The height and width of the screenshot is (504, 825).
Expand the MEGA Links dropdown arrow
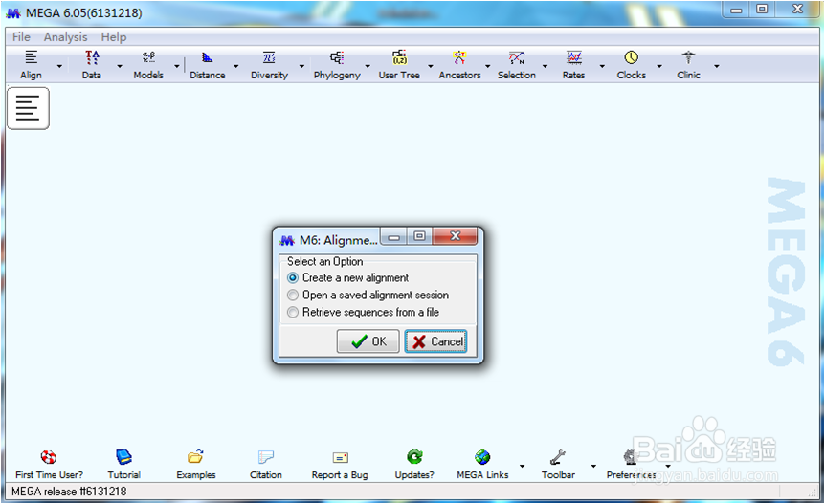point(522,466)
